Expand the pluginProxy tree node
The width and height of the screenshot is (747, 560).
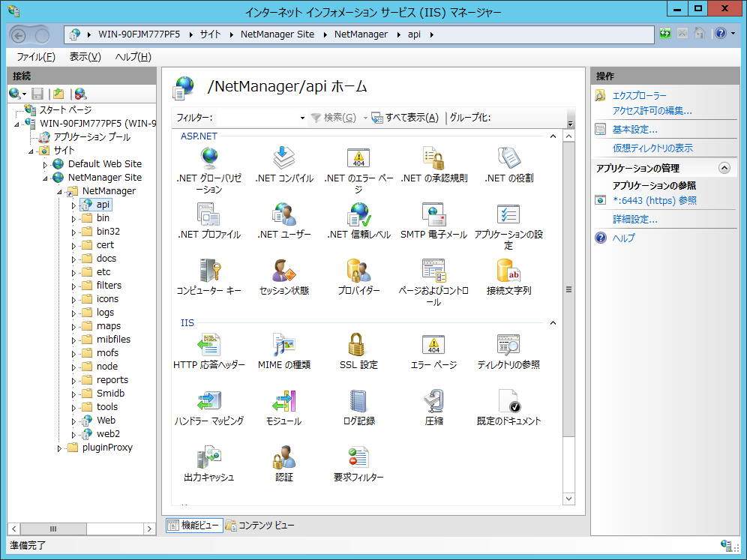point(60,448)
